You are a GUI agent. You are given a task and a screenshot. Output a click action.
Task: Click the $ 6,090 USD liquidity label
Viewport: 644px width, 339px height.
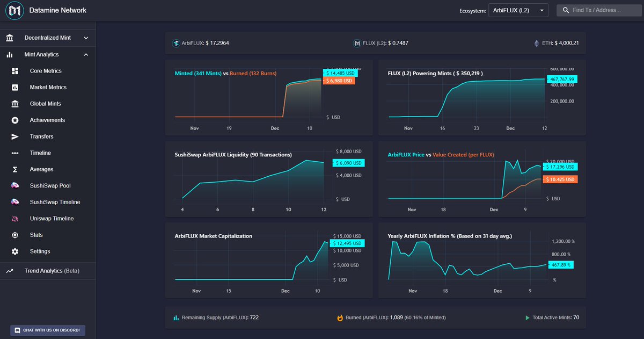349,163
